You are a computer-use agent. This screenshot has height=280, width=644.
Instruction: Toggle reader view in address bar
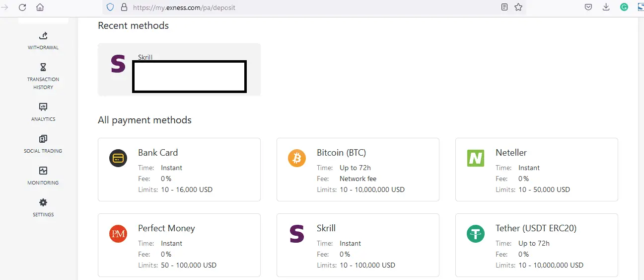click(x=504, y=7)
